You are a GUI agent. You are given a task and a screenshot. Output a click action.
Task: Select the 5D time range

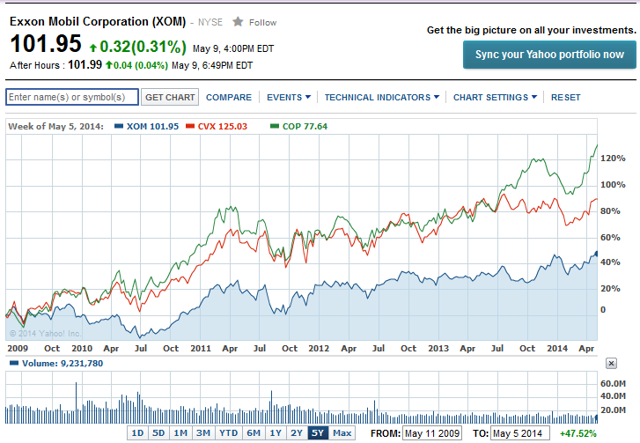[158, 433]
